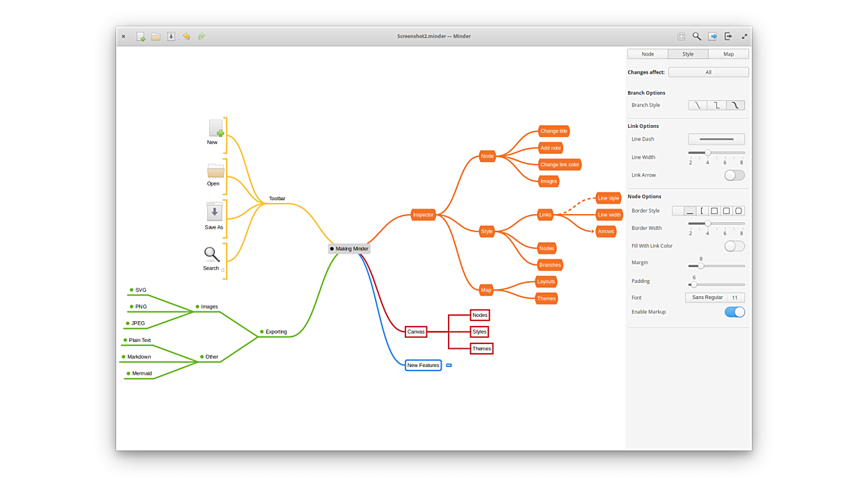Switch to the Map tab
This screenshot has width=868, height=488.
coord(728,54)
